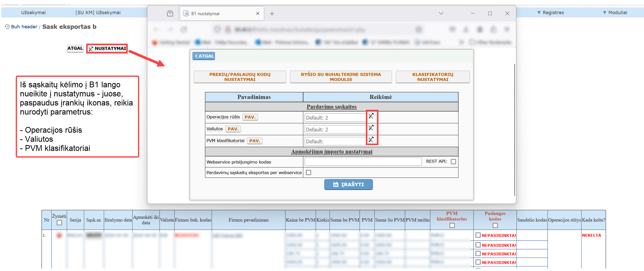Click Suma Su PVM column header

pos(390,220)
